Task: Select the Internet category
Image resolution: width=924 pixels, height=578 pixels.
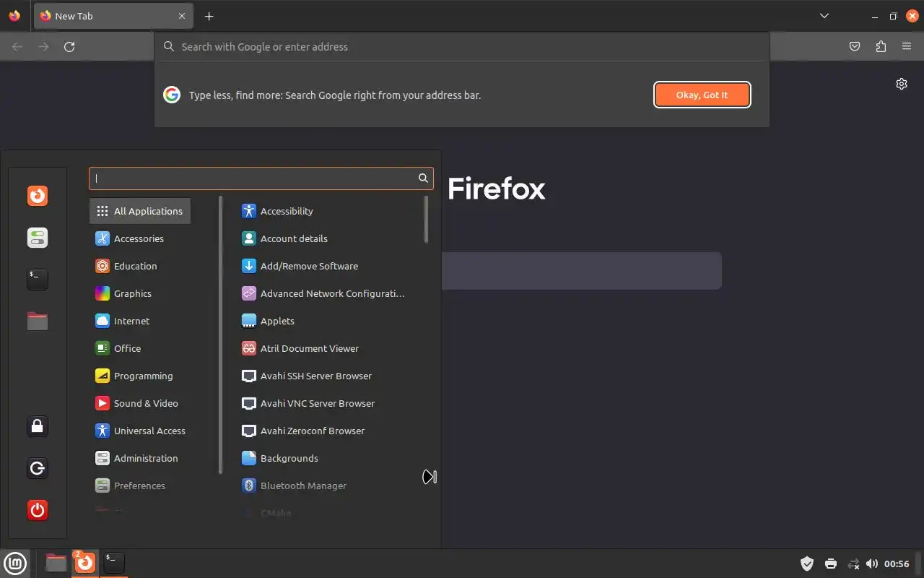Action: coord(123,321)
